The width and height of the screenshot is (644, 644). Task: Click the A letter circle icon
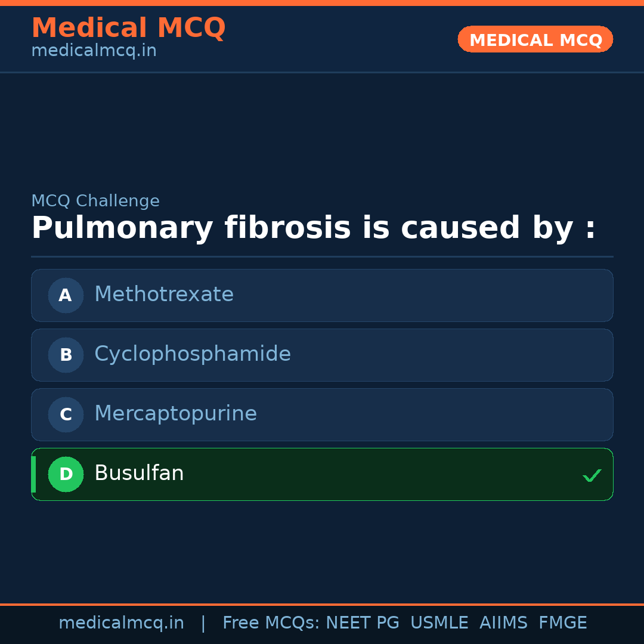click(66, 295)
